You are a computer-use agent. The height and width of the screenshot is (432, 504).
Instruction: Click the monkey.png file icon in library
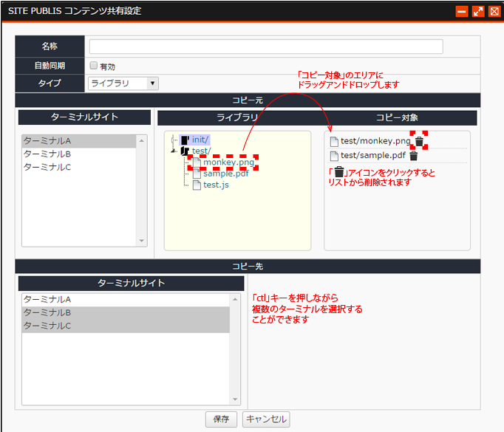coord(197,162)
